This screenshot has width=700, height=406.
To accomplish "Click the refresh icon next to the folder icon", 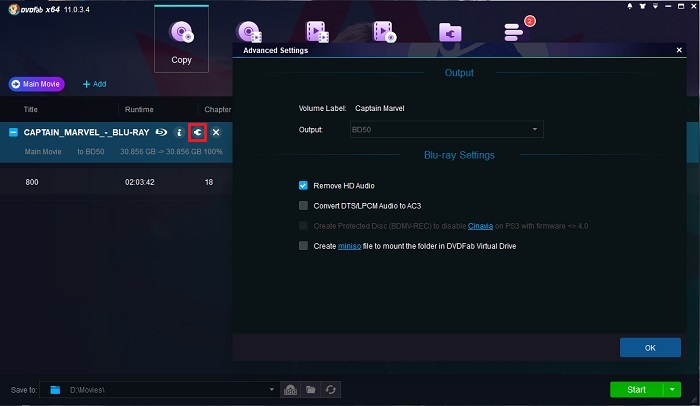I will tap(330, 390).
